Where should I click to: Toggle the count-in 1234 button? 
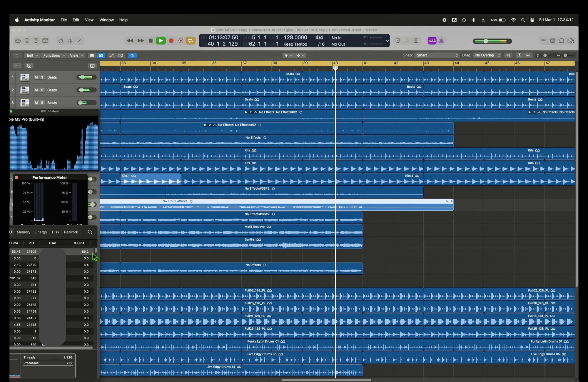click(432, 41)
